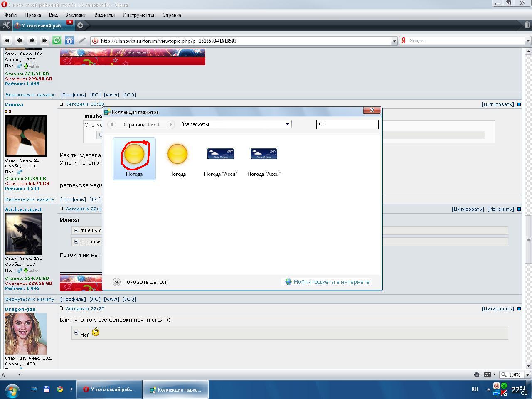
Task: Open the Инструменты menu
Action: pyautogui.click(x=138, y=15)
